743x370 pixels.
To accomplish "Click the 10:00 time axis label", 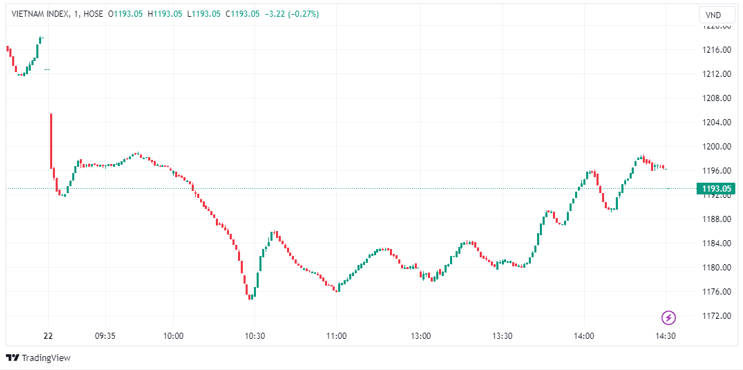I will click(x=173, y=335).
